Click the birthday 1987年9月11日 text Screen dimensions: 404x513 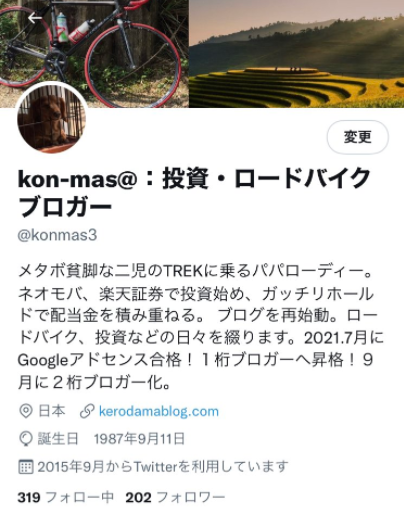pos(139,439)
